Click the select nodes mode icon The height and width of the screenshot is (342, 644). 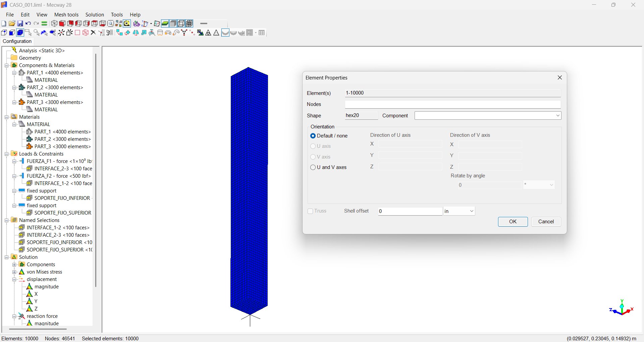click(4, 33)
